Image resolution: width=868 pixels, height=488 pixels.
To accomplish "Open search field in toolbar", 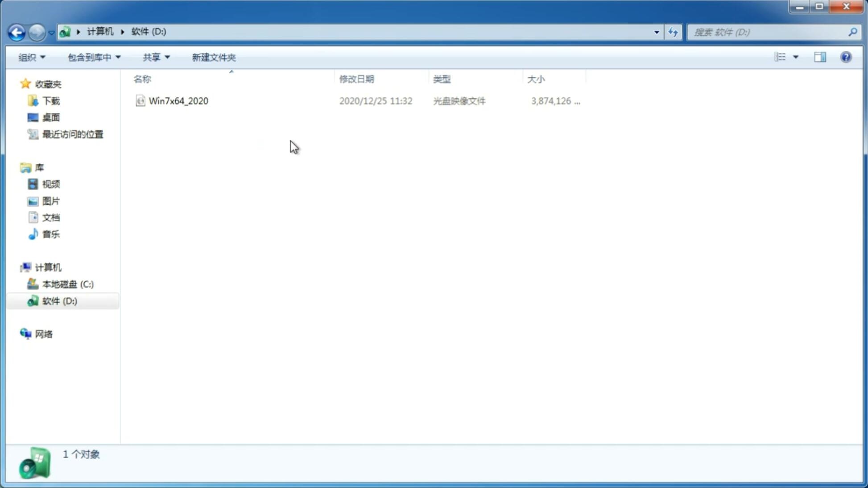I will pos(769,32).
